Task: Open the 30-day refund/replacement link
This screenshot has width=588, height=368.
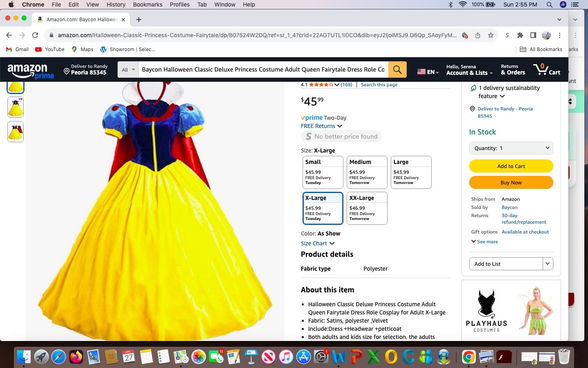Action: click(x=524, y=219)
